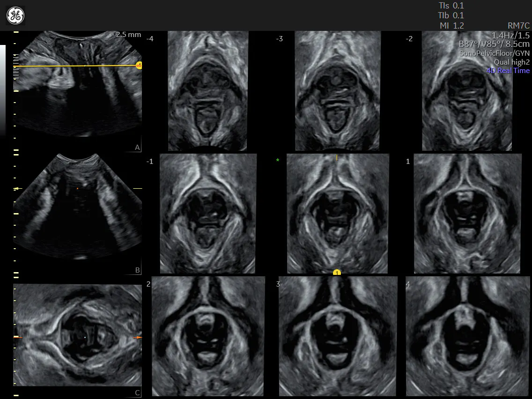
Task: Click the 'Qual high2' quality text
Action: (x=512, y=62)
